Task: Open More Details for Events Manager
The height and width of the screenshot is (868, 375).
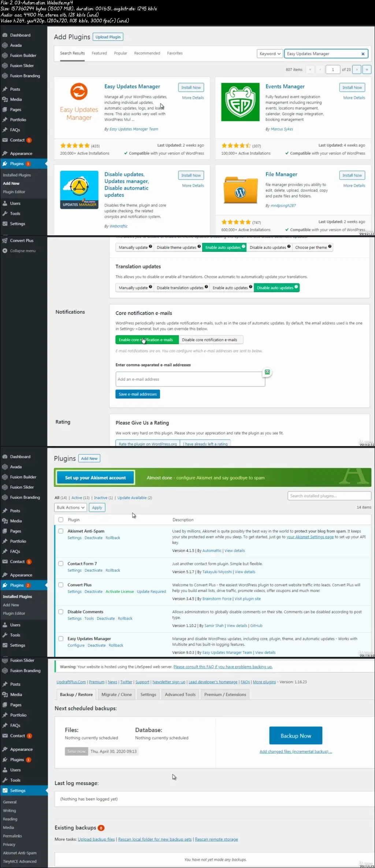Action: (354, 98)
